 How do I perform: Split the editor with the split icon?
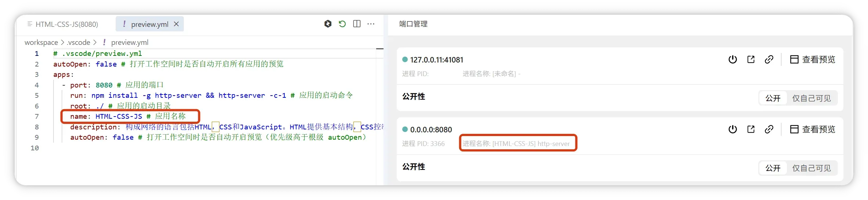coord(357,24)
